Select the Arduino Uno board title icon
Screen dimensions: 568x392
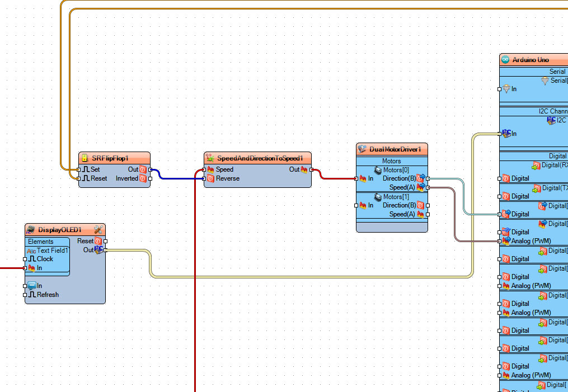tap(505, 60)
